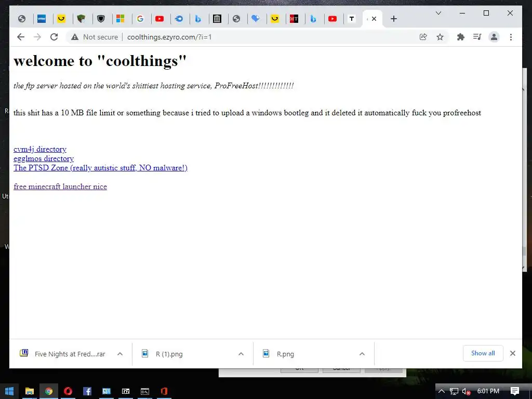
Task: Close the current coolthings tab
Action: click(x=374, y=19)
